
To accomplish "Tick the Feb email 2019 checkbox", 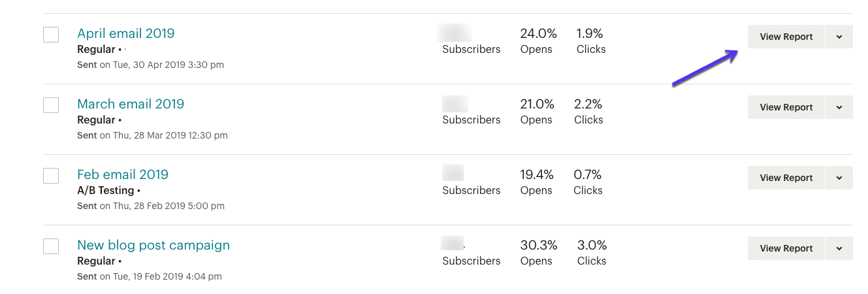I will tap(51, 176).
